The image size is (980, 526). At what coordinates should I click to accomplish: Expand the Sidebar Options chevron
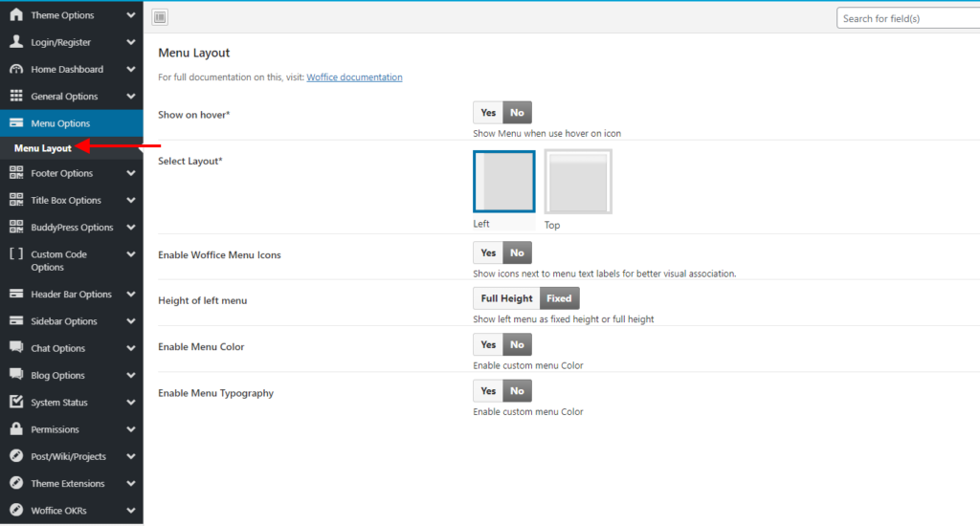[x=130, y=321]
